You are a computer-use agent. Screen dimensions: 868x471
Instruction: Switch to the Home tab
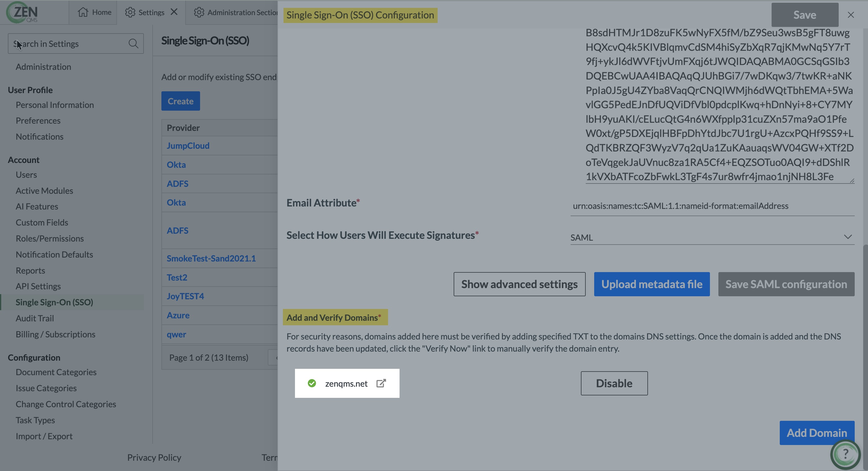pos(93,12)
